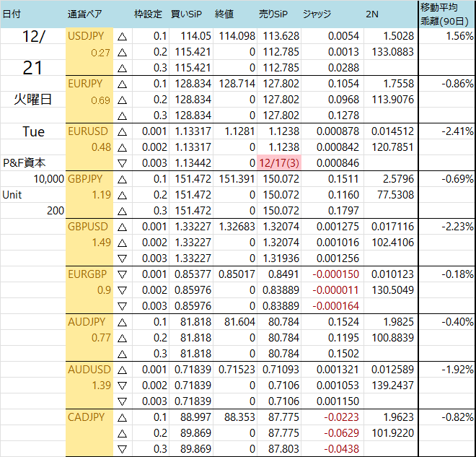Click the -2.41% deviation cell
This screenshot has width=476, height=457.
pos(457,131)
